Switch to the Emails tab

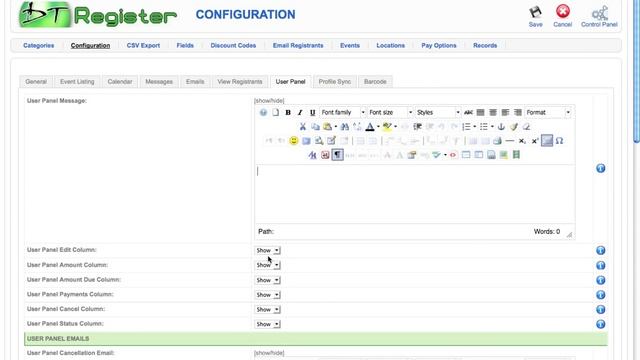point(195,82)
